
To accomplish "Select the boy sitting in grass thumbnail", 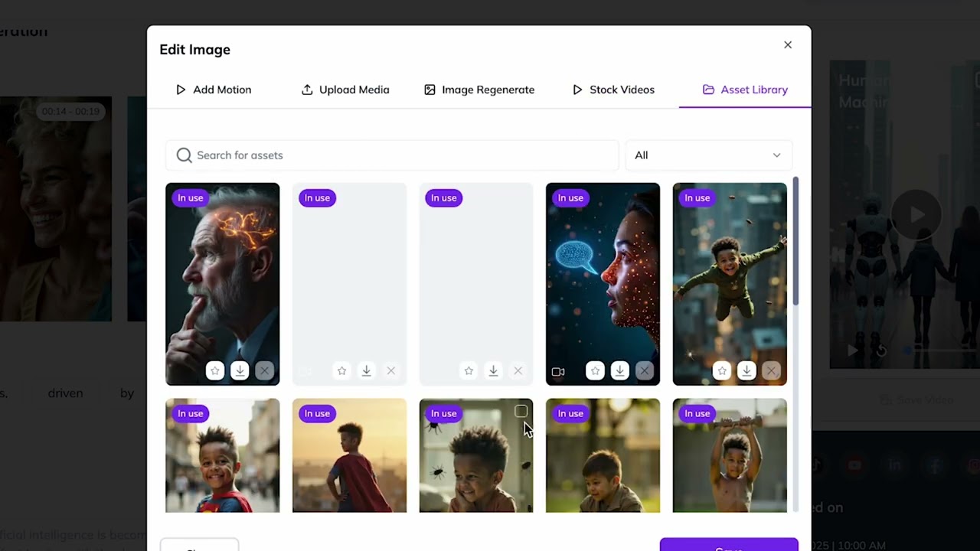I will [x=603, y=455].
